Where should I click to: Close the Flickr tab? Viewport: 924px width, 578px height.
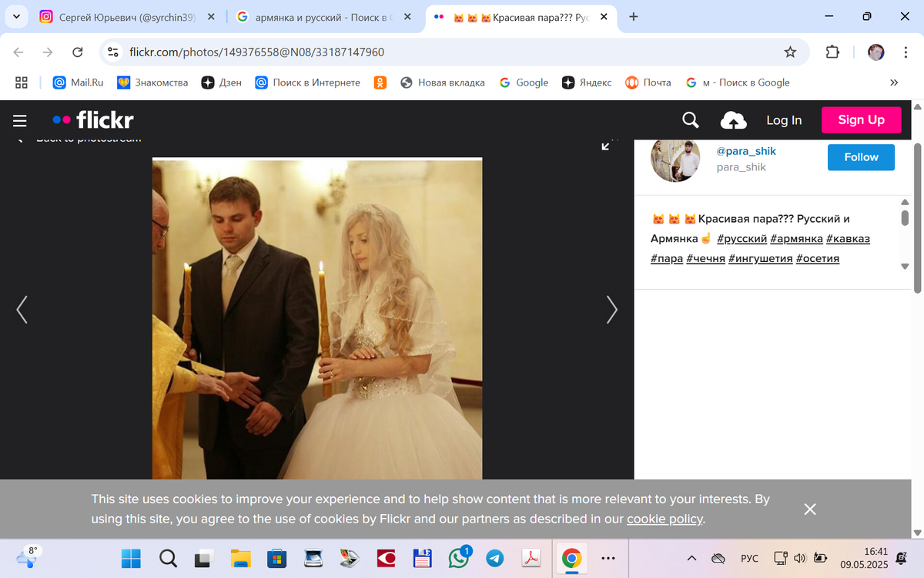point(603,17)
